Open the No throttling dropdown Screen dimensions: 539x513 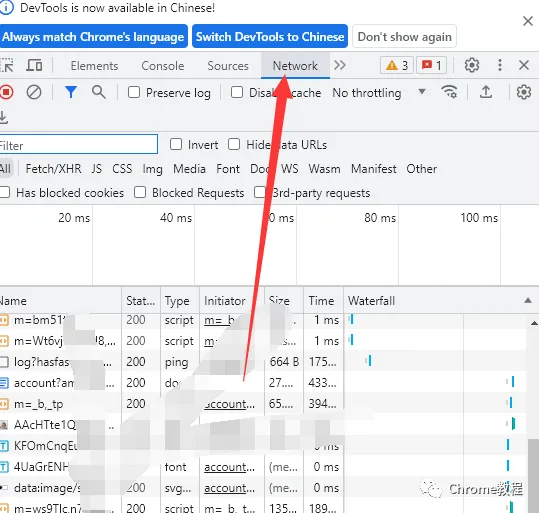coord(378,92)
